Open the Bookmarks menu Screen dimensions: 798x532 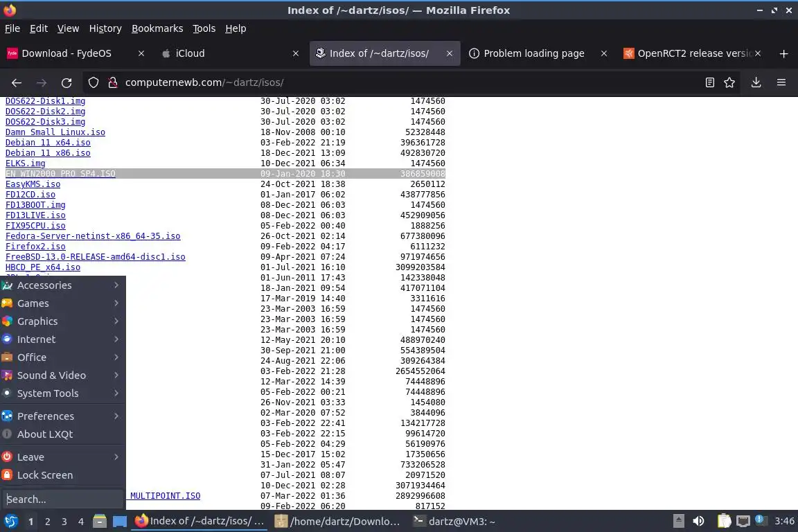point(157,28)
